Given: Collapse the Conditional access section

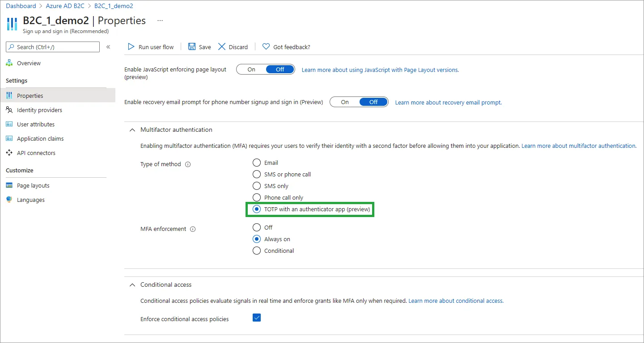Looking at the screenshot, I should 132,285.
